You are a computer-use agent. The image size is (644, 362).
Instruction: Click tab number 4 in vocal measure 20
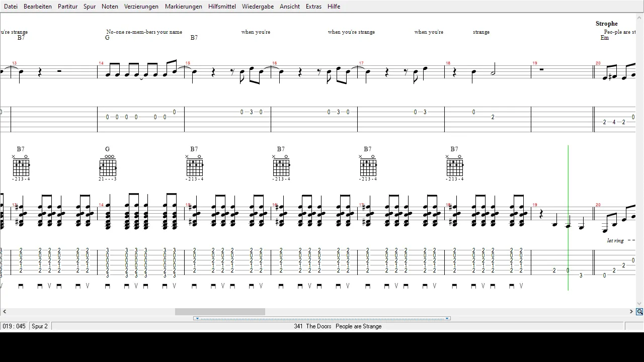coord(614,122)
